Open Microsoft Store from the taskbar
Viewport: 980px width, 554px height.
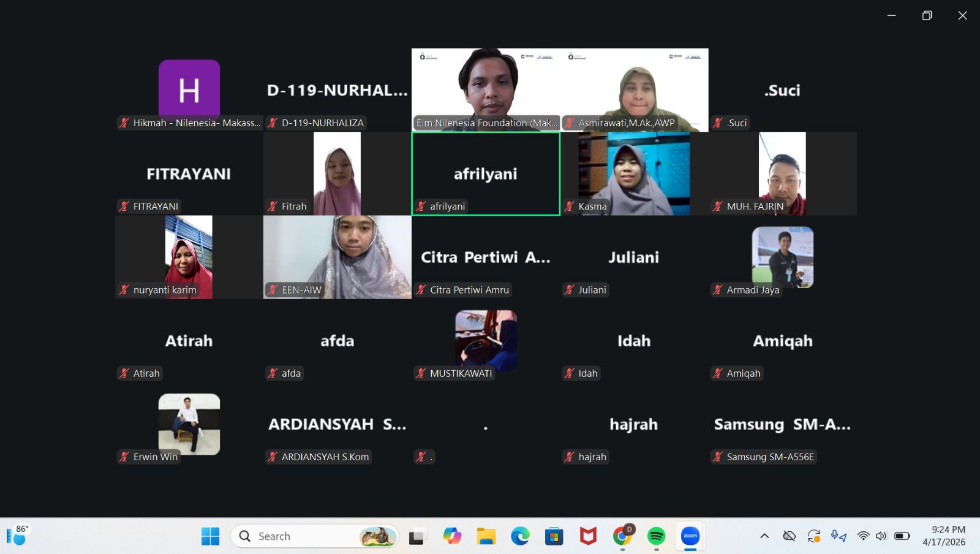(x=554, y=536)
